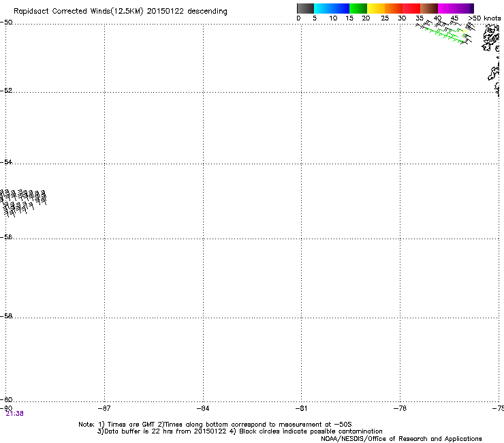Click the -50 latitude axis label
The image size is (504, 443).
[6, 22]
